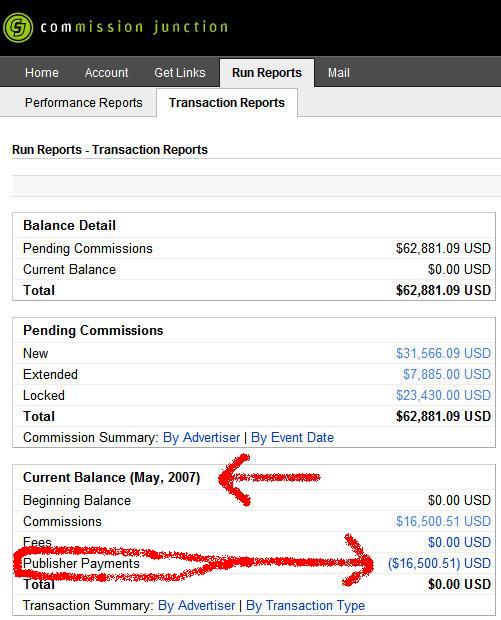The height and width of the screenshot is (620, 501).
Task: Open Publisher Payments ($16,500.51) USD link
Action: point(439,563)
